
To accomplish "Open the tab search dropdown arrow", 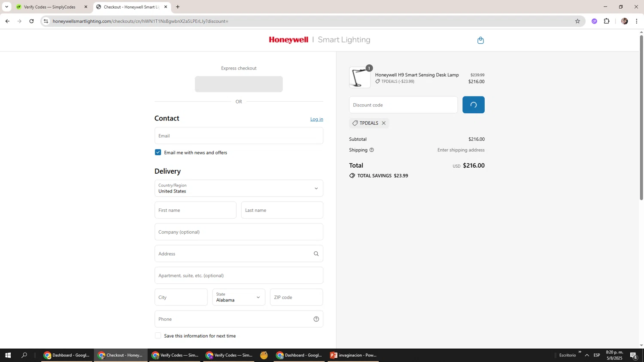I will pos(6,7).
